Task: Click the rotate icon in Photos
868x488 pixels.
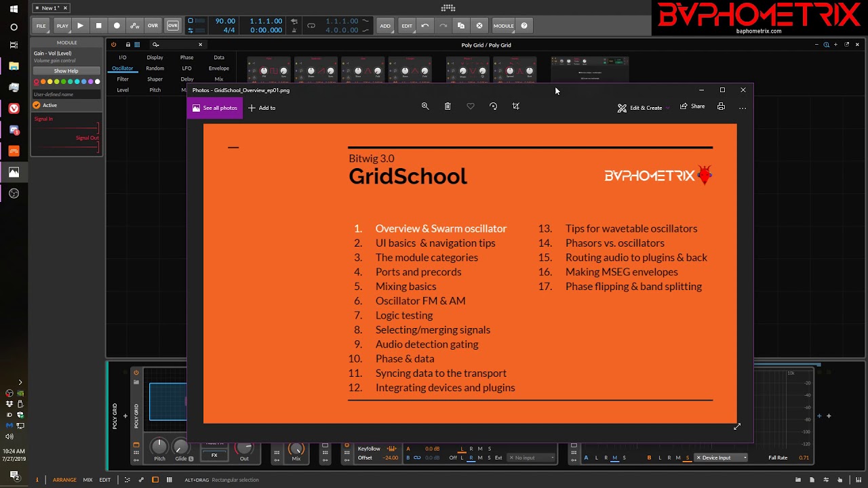Action: 493,106
